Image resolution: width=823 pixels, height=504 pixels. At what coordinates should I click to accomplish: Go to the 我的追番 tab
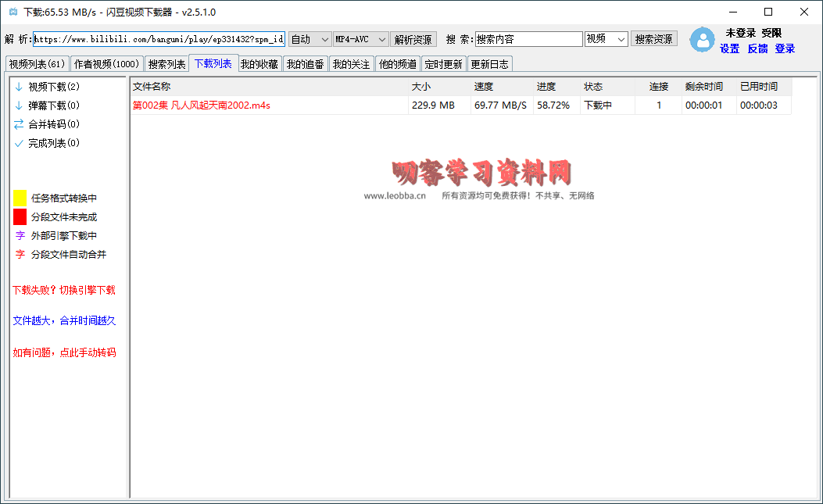pos(306,64)
